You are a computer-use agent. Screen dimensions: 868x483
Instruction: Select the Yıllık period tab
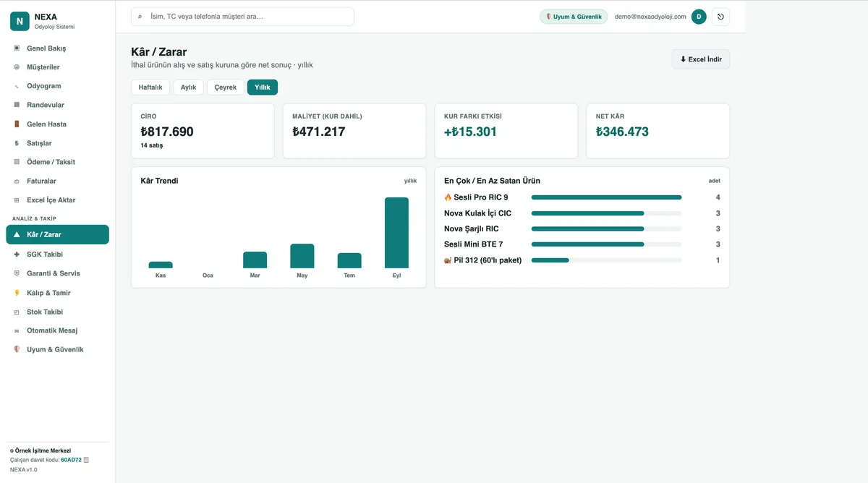coord(263,87)
